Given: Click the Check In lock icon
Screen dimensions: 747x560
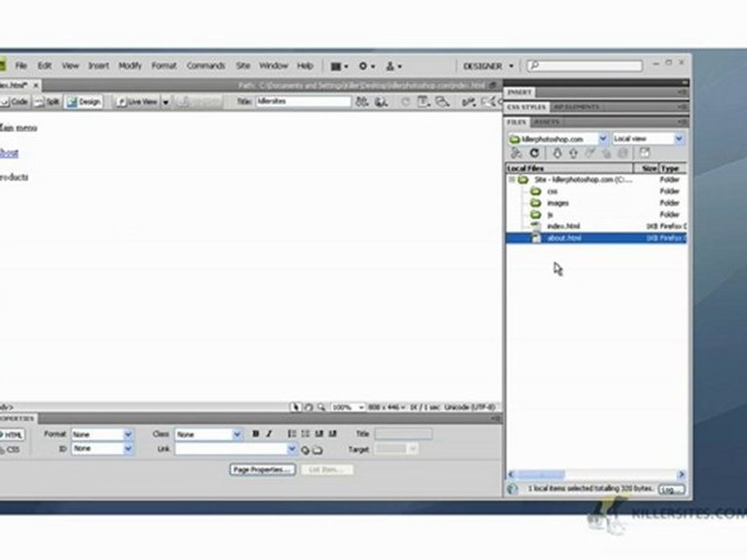Looking at the screenshot, I should click(x=606, y=153).
